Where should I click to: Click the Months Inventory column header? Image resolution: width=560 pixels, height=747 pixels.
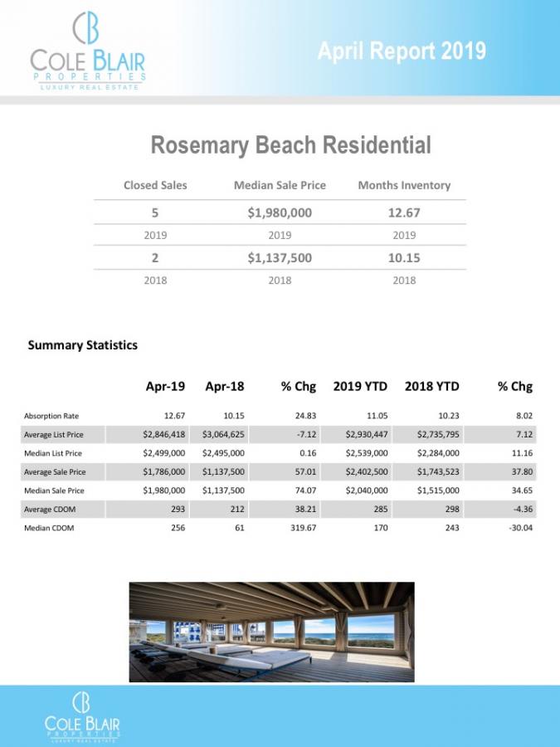click(x=404, y=185)
